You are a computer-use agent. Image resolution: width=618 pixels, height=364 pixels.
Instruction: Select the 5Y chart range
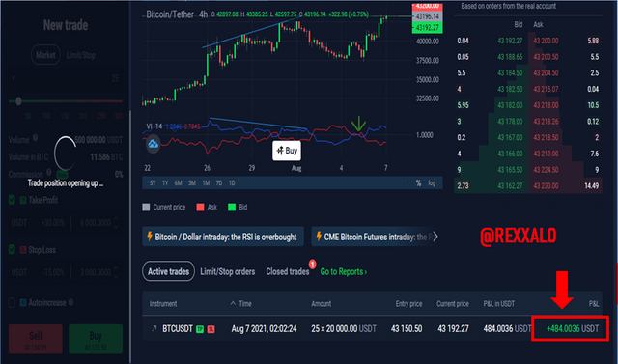pos(153,183)
